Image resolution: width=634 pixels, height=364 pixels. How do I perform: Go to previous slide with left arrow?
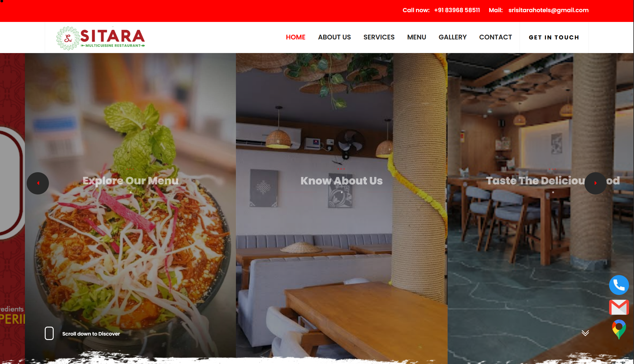tap(38, 183)
